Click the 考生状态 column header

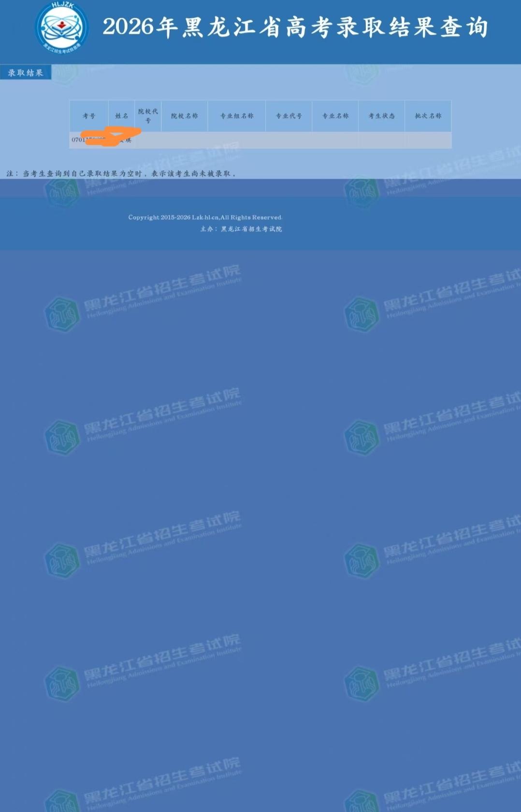[382, 116]
